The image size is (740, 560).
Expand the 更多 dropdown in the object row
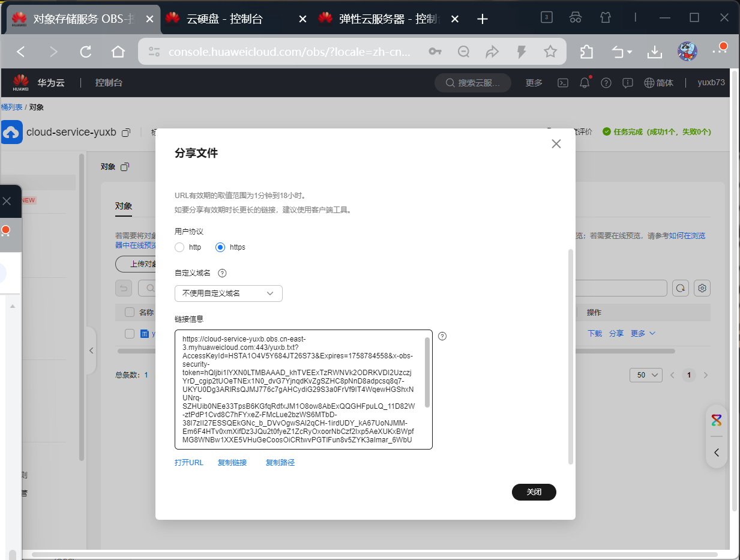pos(643,334)
